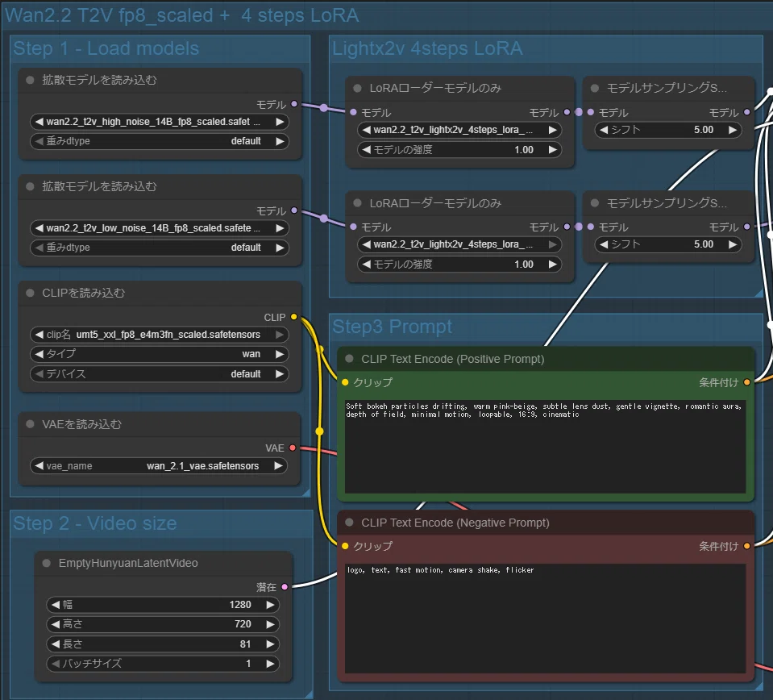773x700 pixels.
Task: Decrease 高さ using its left arrow
Action: (x=55, y=624)
